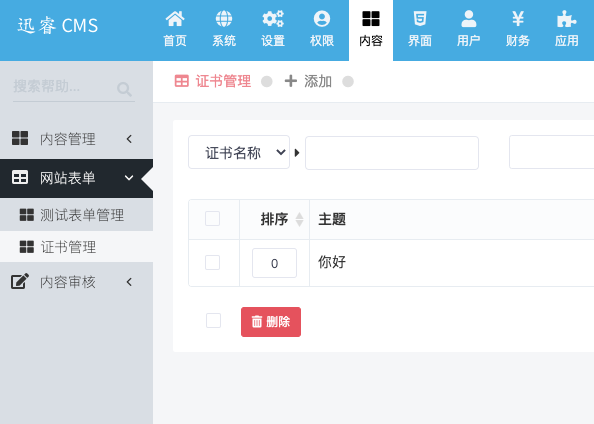Sort by 排序 column arrows
This screenshot has height=424, width=594.
299,219
